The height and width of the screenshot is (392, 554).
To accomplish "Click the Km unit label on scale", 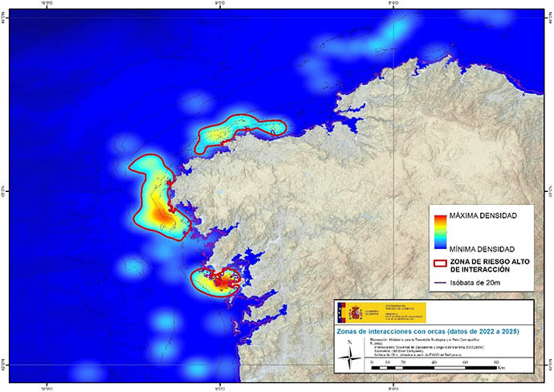I will pos(500,368).
